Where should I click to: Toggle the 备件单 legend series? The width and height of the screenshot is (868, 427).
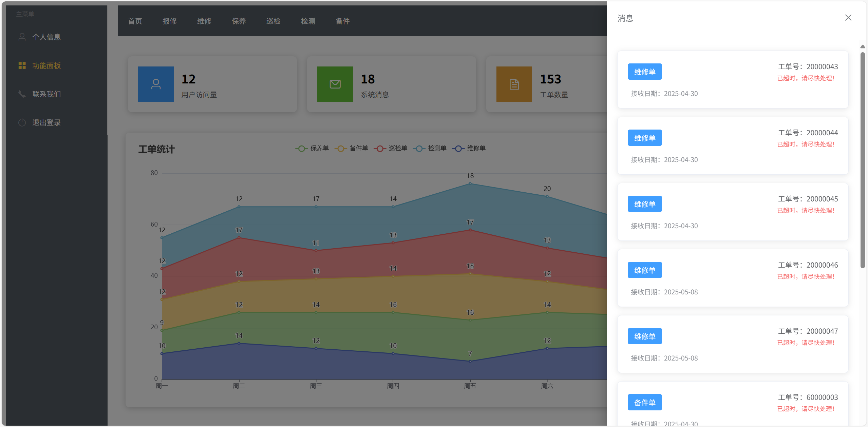(352, 148)
